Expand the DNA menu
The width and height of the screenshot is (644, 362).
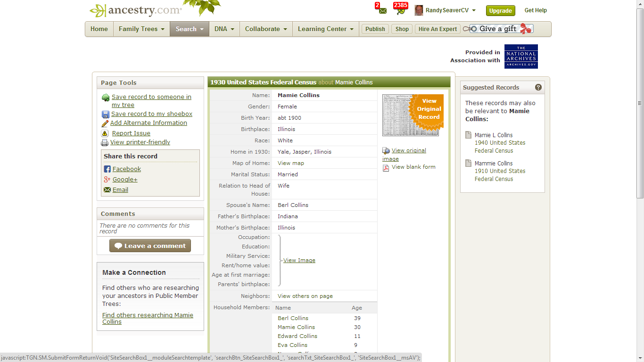[x=224, y=29]
